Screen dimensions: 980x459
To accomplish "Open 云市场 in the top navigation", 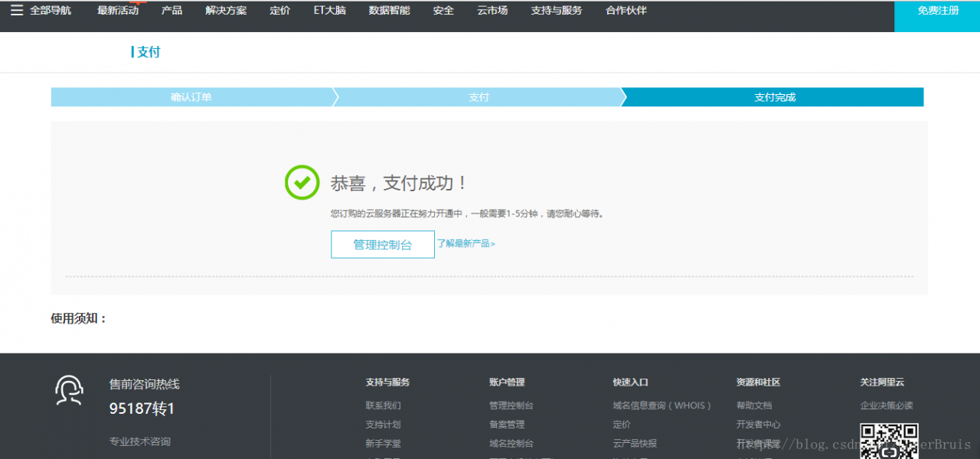I will tap(492, 11).
